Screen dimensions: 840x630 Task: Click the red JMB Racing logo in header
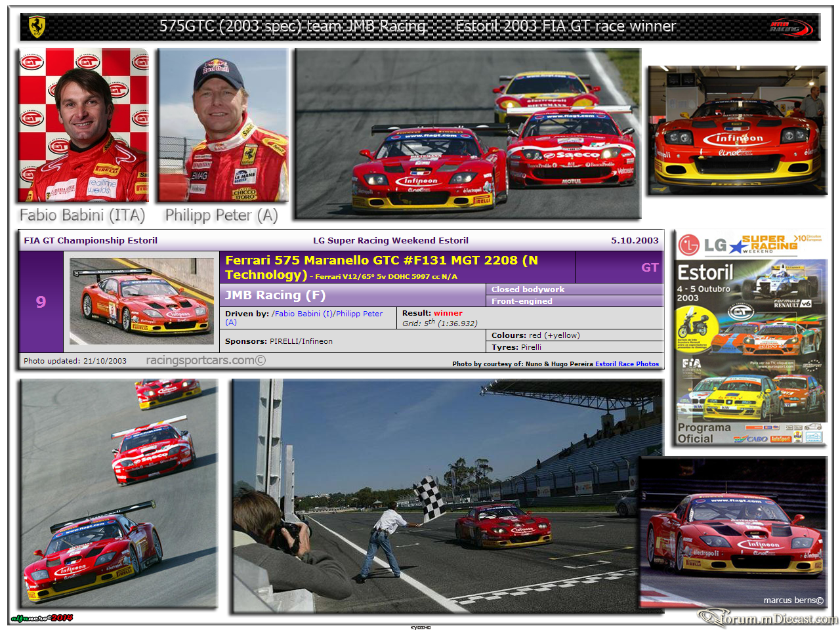tap(791, 28)
